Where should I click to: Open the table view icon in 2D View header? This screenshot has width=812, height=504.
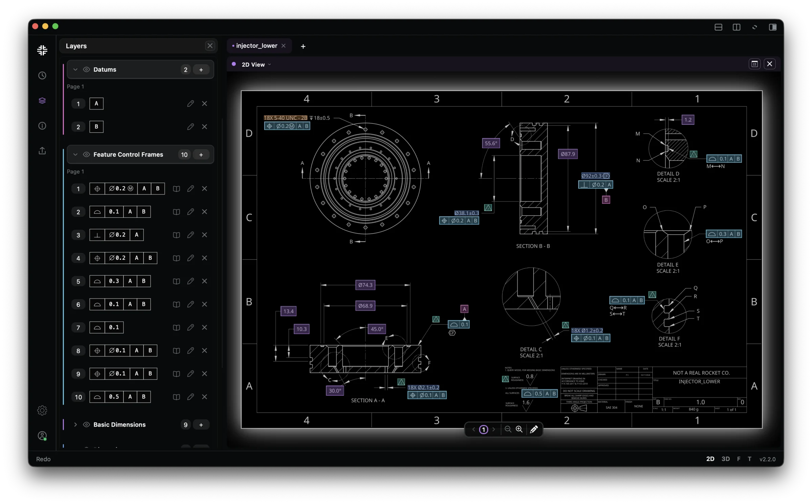click(754, 64)
